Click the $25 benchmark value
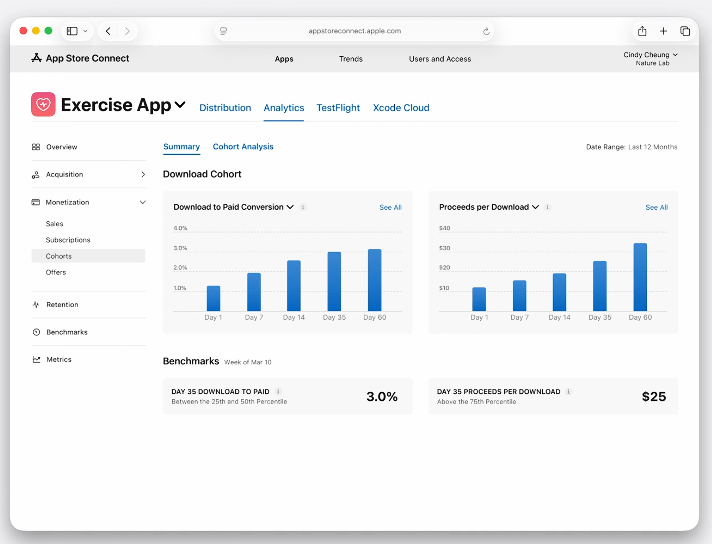 pos(654,396)
